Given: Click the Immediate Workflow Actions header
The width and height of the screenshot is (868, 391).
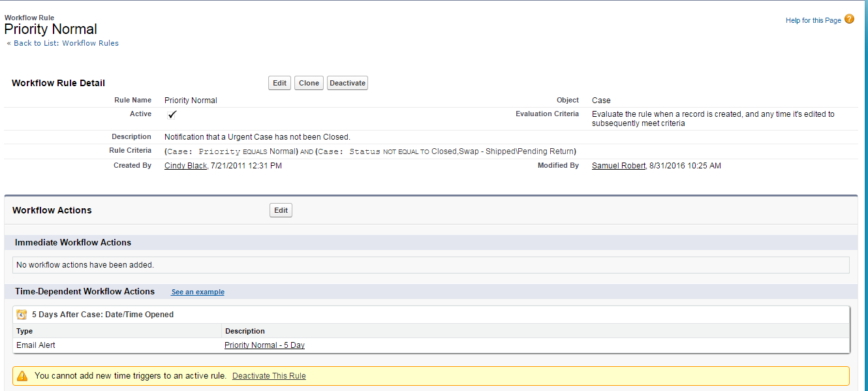Looking at the screenshot, I should (x=73, y=242).
